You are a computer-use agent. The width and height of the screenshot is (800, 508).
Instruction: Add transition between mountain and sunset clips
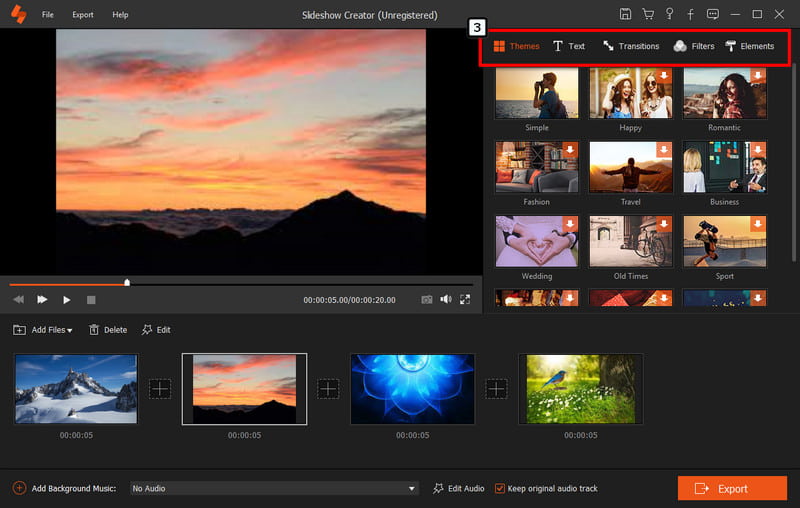coord(160,389)
